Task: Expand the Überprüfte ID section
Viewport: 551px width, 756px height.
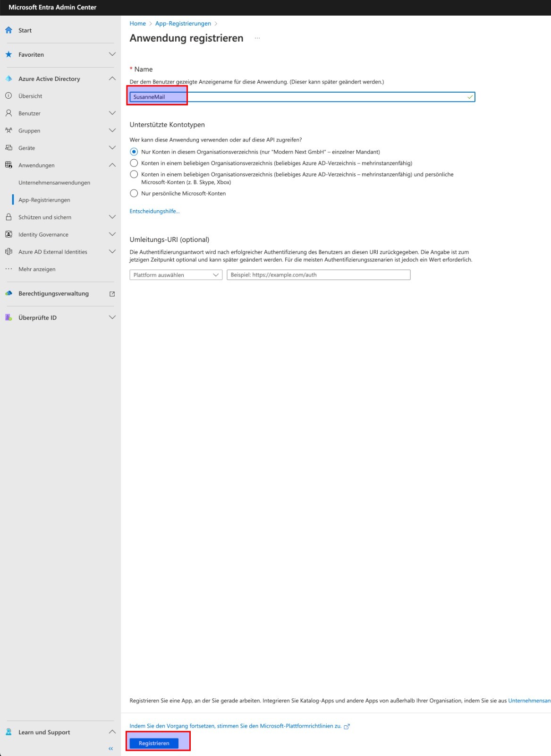Action: 112,318
